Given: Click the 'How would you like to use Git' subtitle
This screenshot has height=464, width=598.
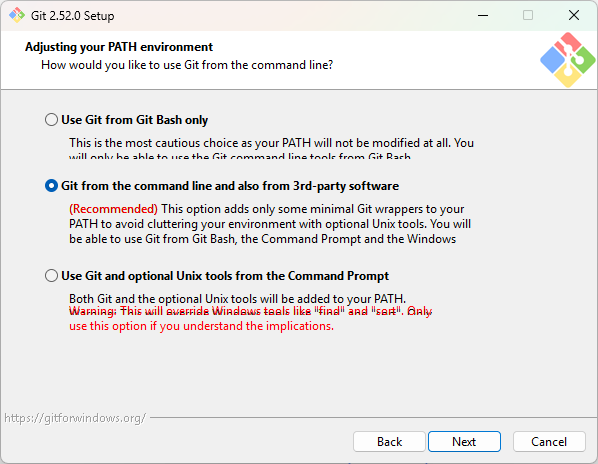Looking at the screenshot, I should click(187, 65).
